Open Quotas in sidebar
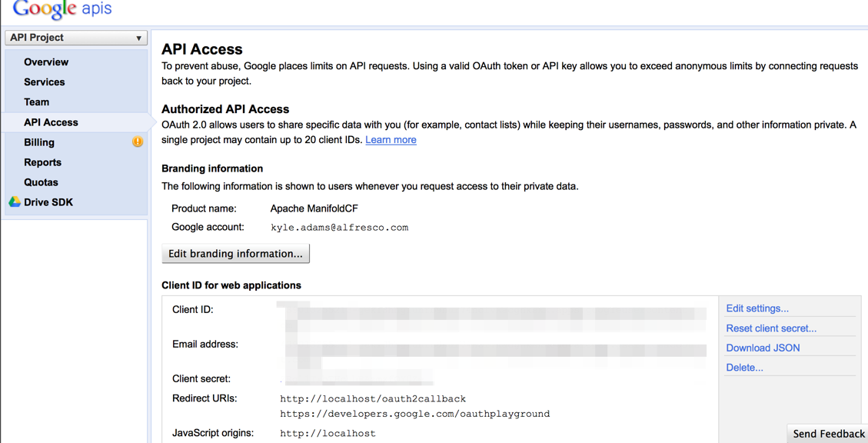 (41, 182)
